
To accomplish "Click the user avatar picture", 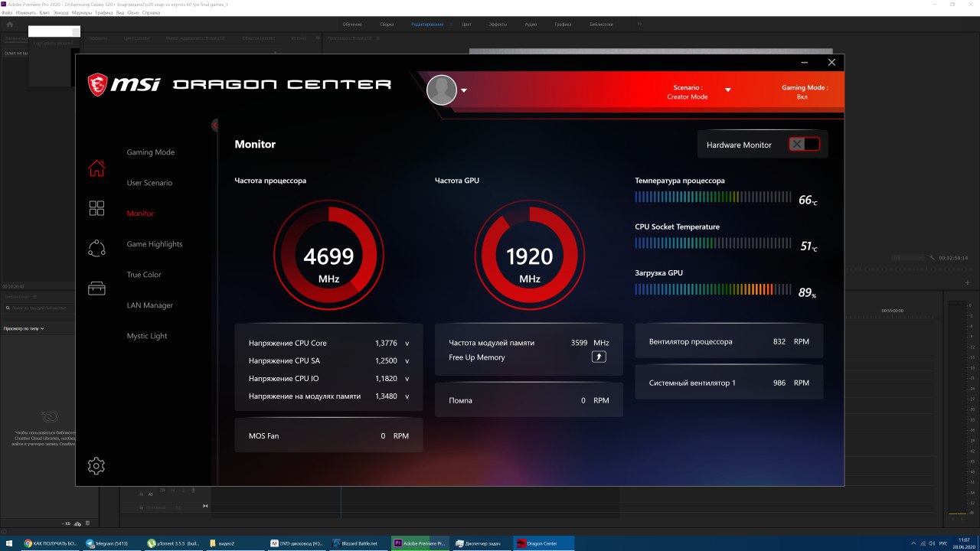I will point(442,90).
